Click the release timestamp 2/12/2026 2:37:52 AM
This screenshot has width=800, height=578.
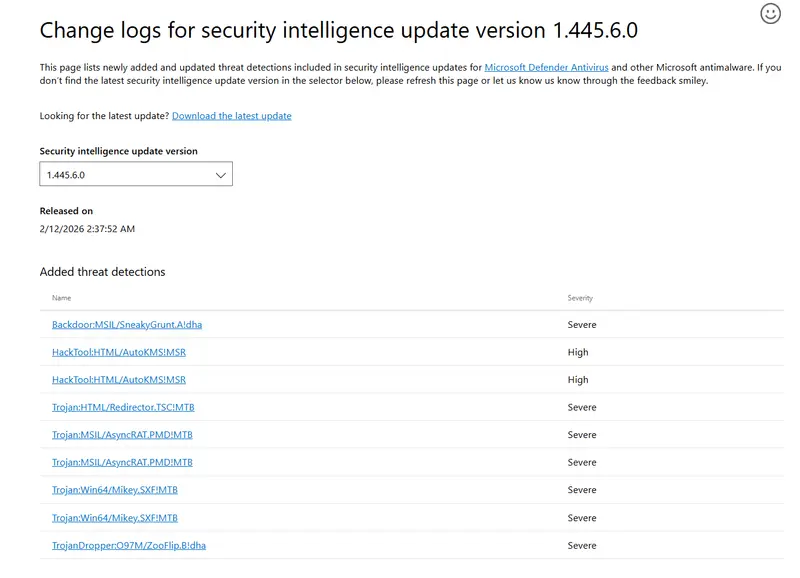[87, 229]
